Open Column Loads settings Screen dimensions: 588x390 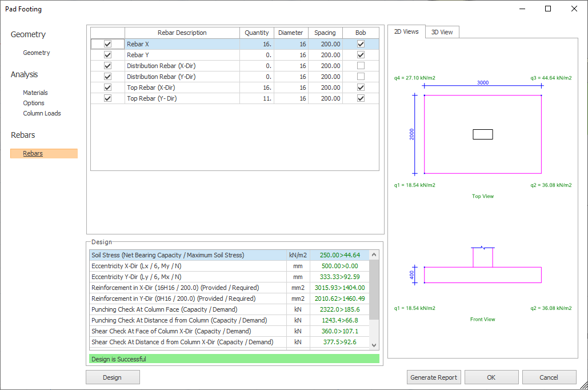42,113
